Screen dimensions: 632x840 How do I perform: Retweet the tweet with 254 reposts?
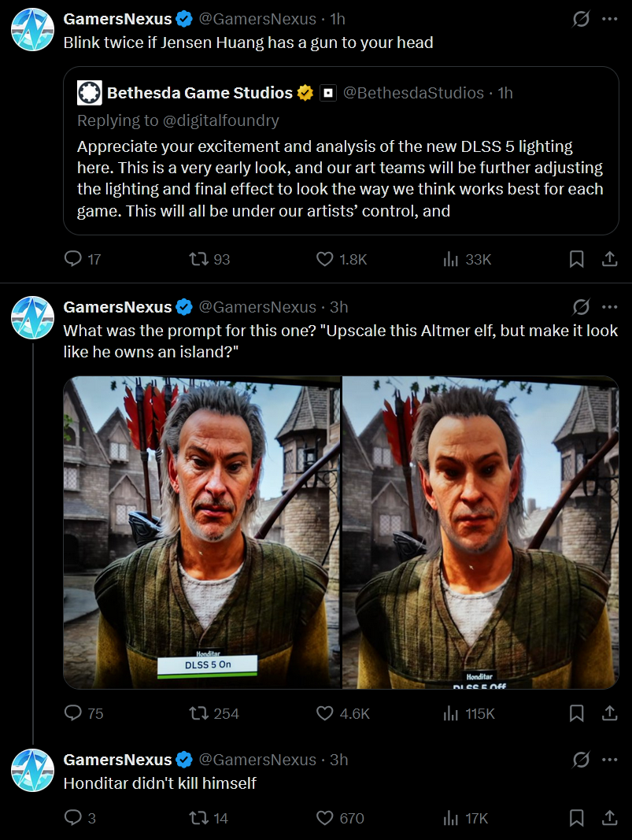200,713
